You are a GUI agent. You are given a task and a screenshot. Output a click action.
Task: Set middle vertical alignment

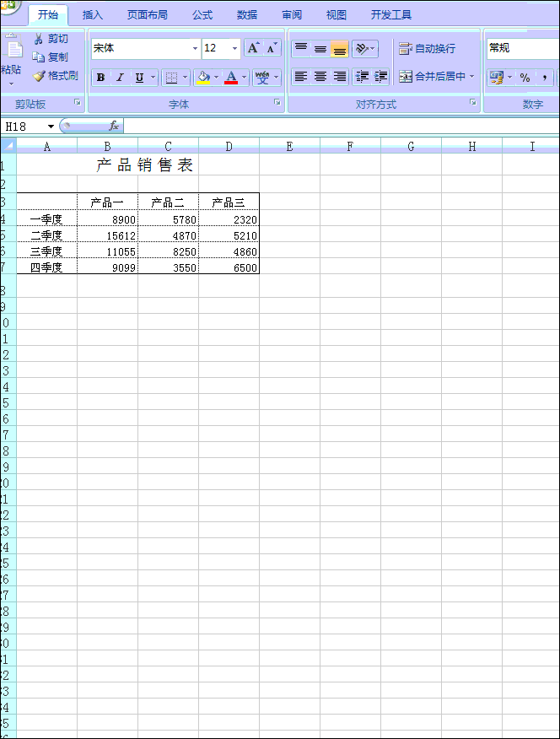[320, 49]
